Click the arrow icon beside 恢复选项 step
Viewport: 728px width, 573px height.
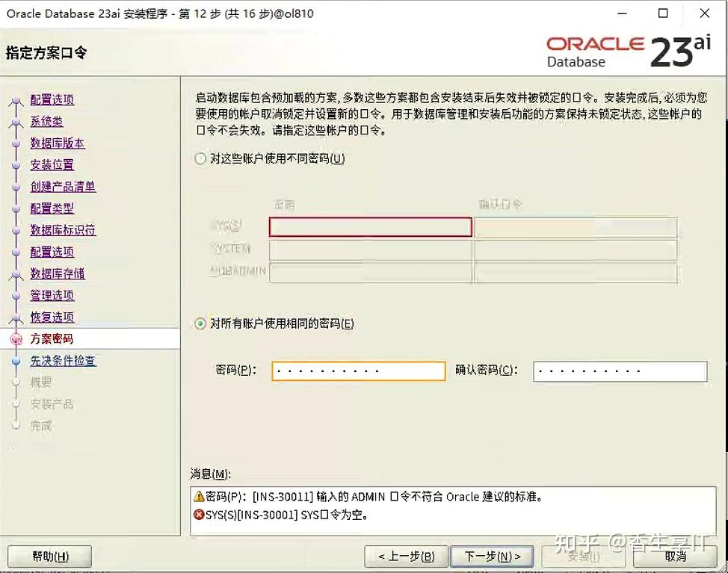coord(16,317)
